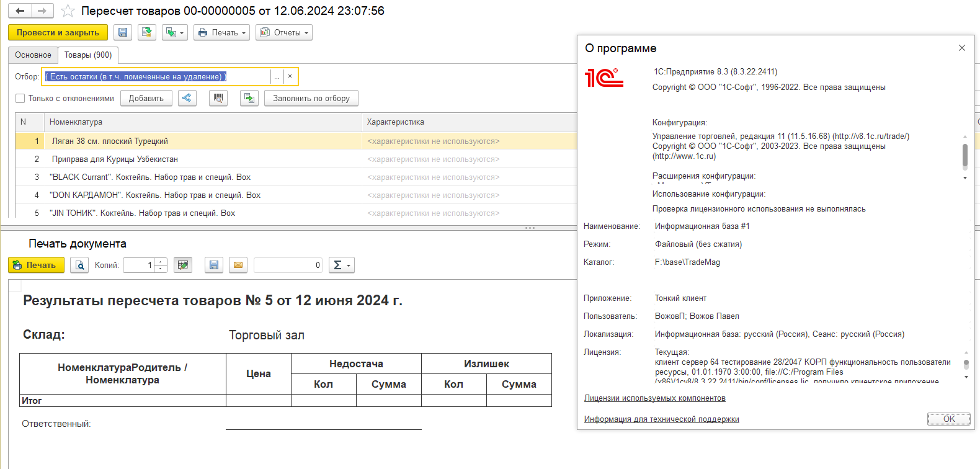Image resolution: width=980 pixels, height=469 pixels.
Task: Open Информация для технической поддержки link
Action: (x=662, y=419)
